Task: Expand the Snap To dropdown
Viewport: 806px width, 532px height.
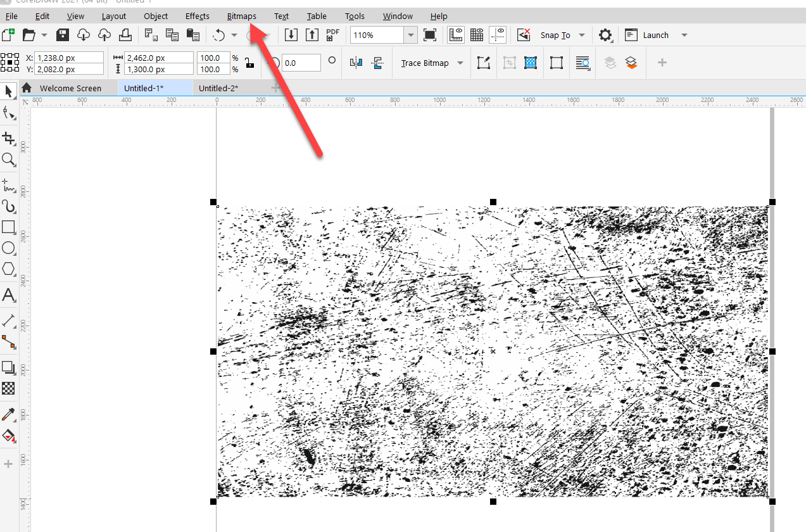Action: tap(582, 35)
